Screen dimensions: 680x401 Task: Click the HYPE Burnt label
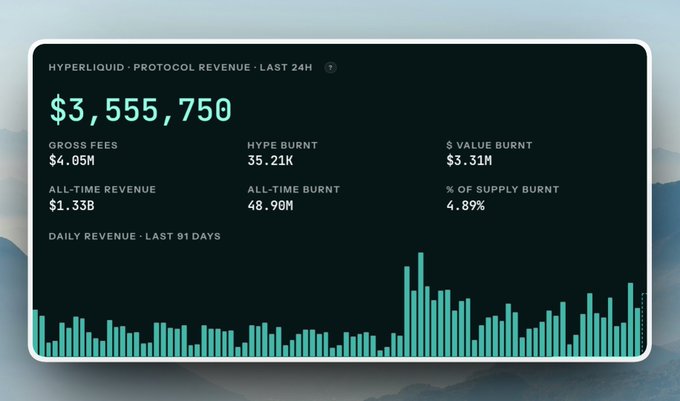click(282, 145)
